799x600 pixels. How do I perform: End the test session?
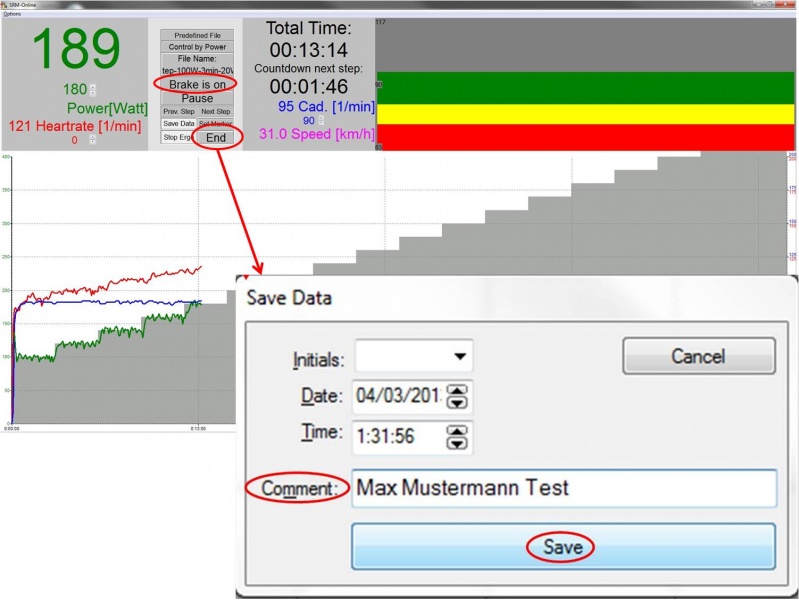[x=216, y=138]
